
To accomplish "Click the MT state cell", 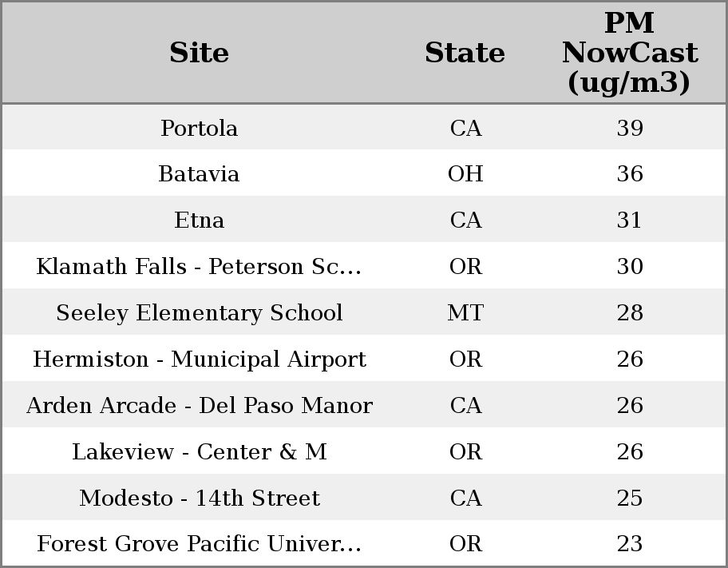I will coord(465,312).
